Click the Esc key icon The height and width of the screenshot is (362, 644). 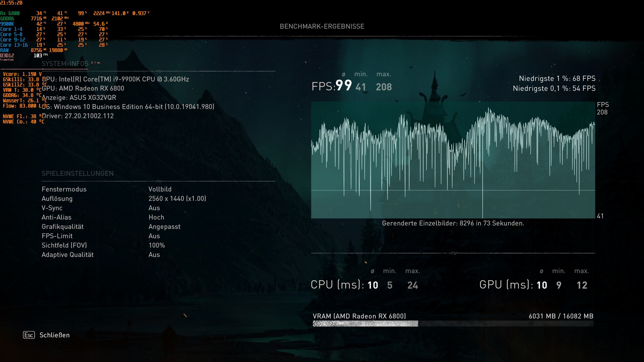[29, 335]
